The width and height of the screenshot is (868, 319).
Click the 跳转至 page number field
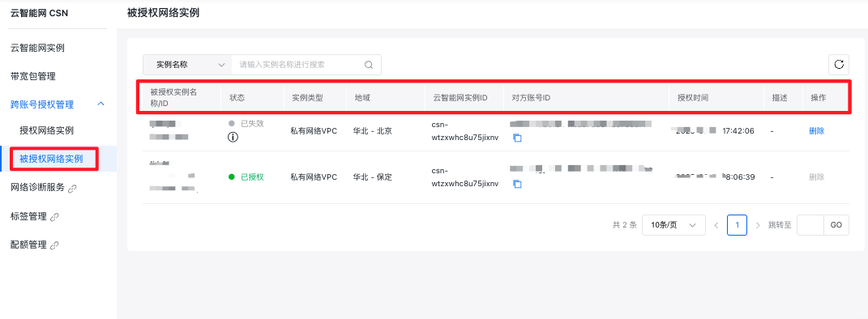click(810, 225)
